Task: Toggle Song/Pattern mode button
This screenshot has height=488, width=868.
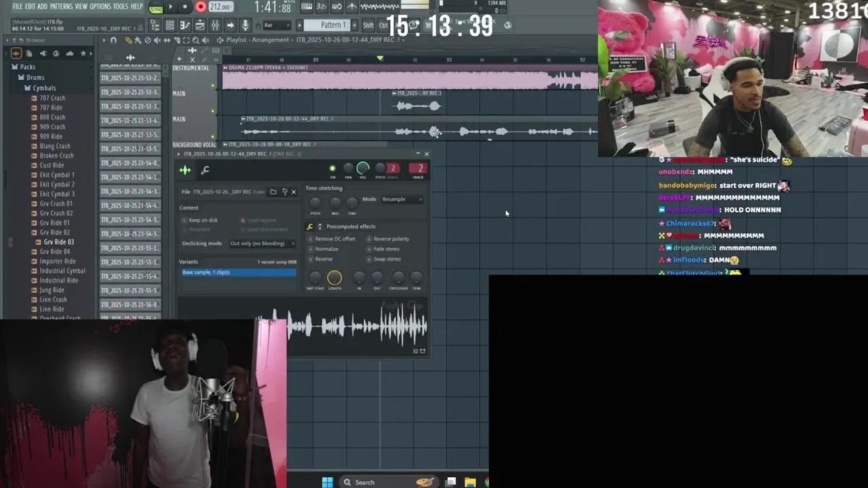Action: [156, 7]
